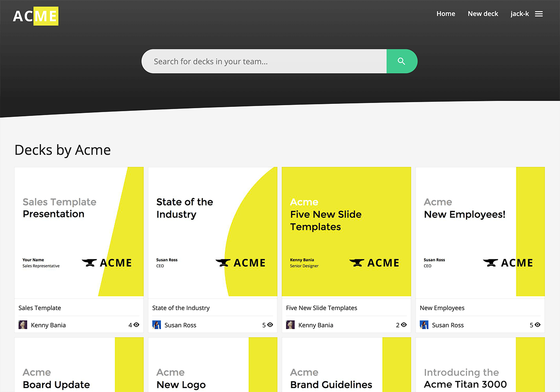Open the jack-k user menu

519,14
